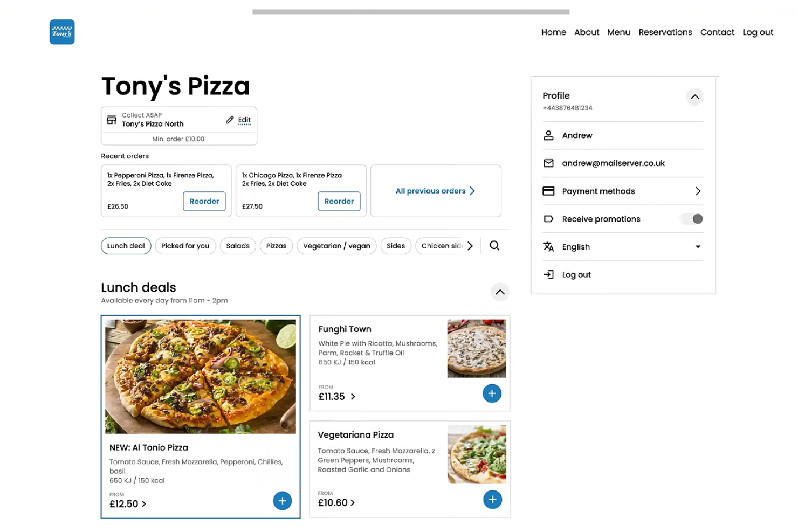Select the Vegetarian / vegan category
Viewport: 798px width, 532px height.
(x=336, y=246)
